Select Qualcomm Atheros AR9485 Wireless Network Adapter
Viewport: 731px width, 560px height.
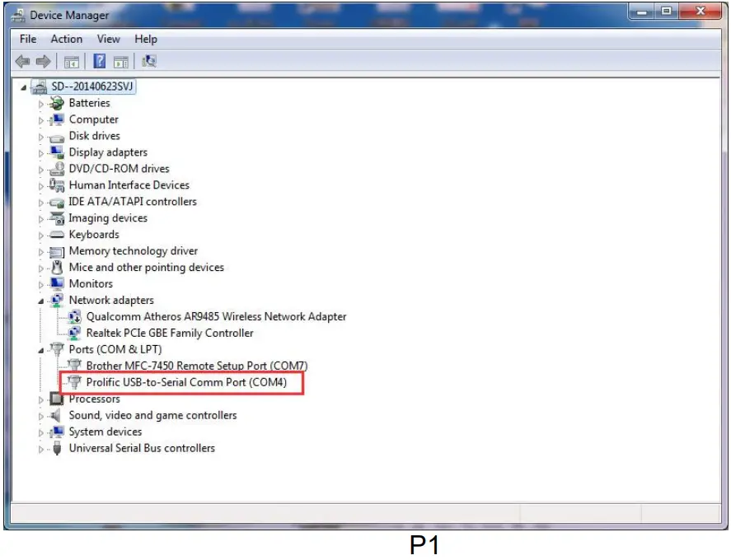(216, 317)
